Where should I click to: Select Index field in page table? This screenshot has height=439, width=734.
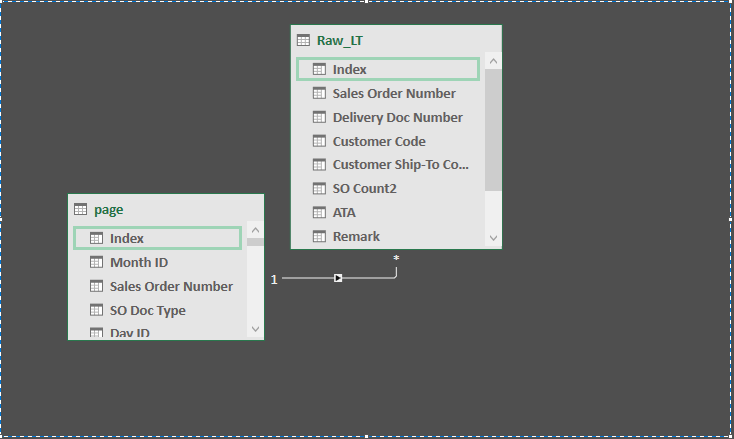coord(158,238)
